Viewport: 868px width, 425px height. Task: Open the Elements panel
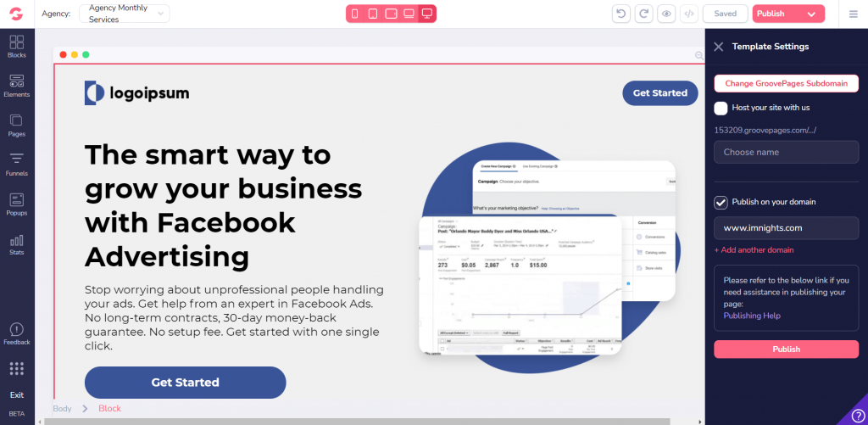point(17,86)
